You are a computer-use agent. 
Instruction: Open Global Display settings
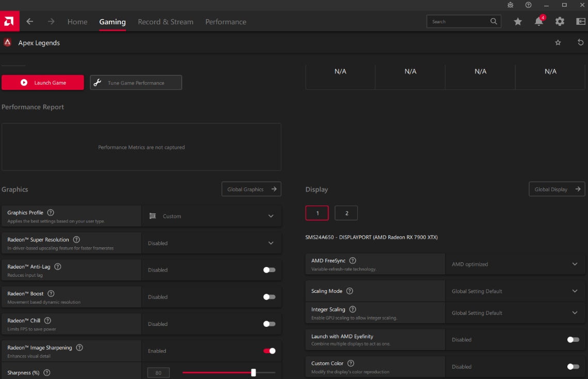(x=557, y=189)
